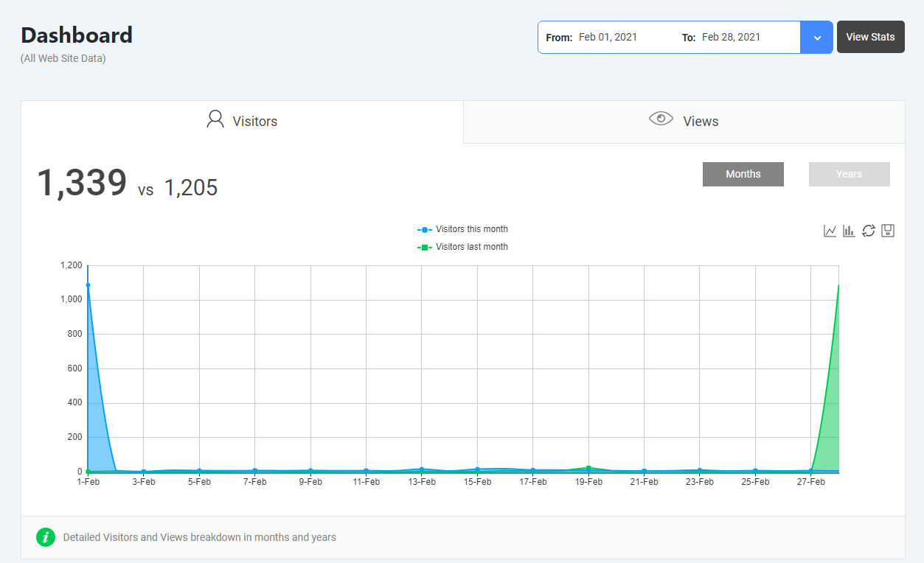Click green peak at the chart's right end
Screen dimensions: 924x563
pos(838,286)
